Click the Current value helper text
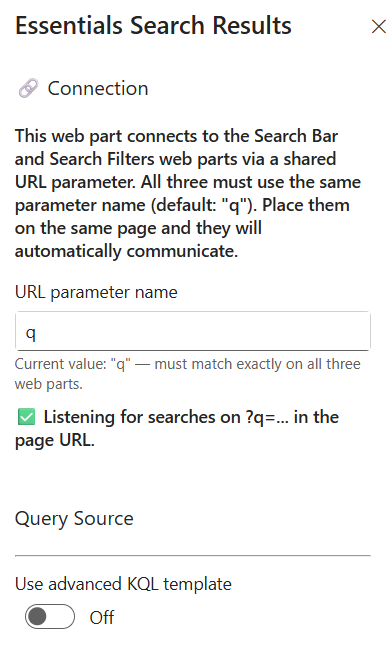The width and height of the screenshot is (392, 647). (x=188, y=374)
